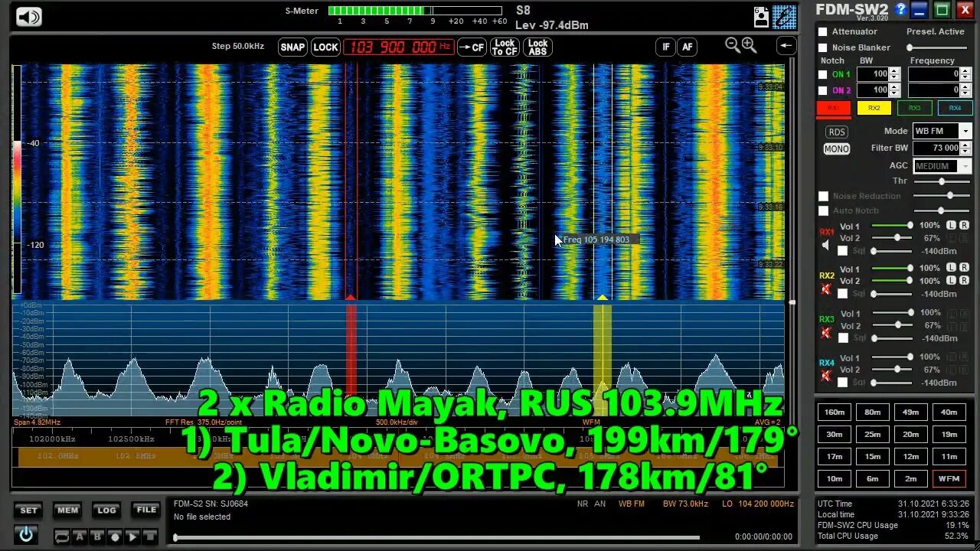Click the SNAP button
980x551 pixels.
pyautogui.click(x=292, y=47)
